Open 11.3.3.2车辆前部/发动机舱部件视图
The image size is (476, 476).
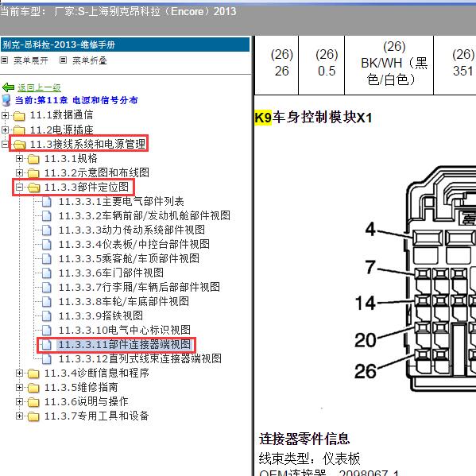(144, 216)
